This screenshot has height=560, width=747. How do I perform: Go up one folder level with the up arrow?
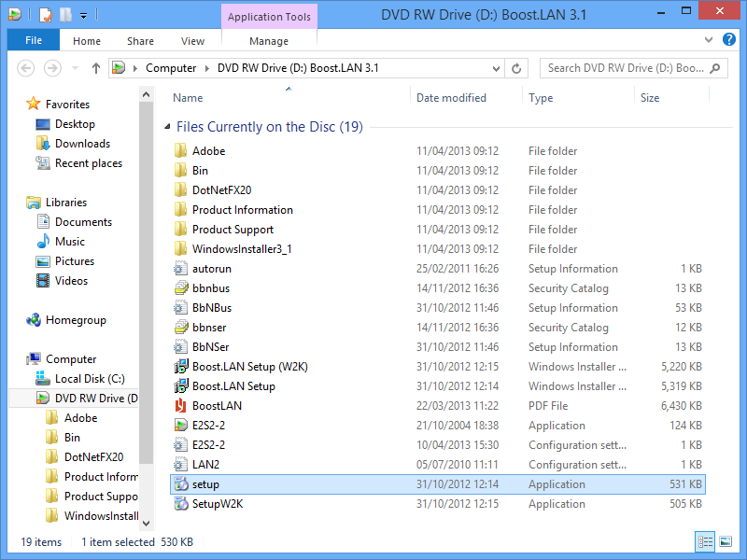(95, 68)
